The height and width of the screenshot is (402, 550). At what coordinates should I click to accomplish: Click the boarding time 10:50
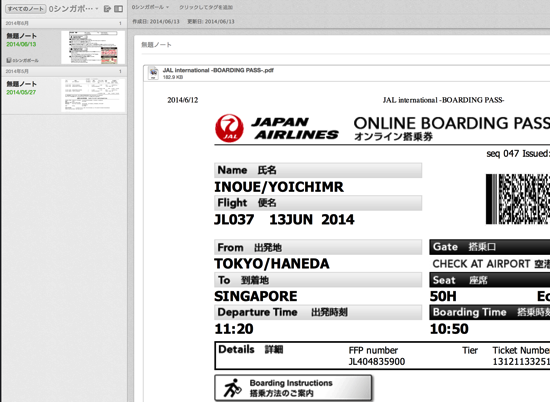click(449, 329)
